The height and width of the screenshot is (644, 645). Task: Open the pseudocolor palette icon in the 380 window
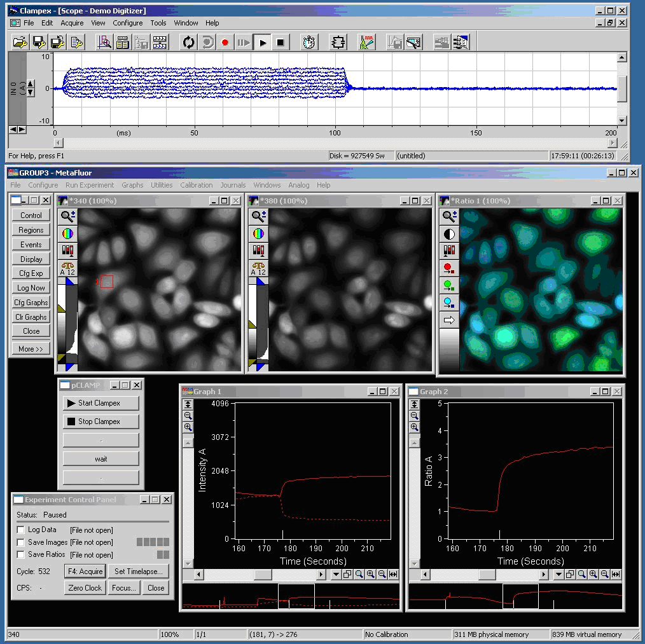[257, 233]
